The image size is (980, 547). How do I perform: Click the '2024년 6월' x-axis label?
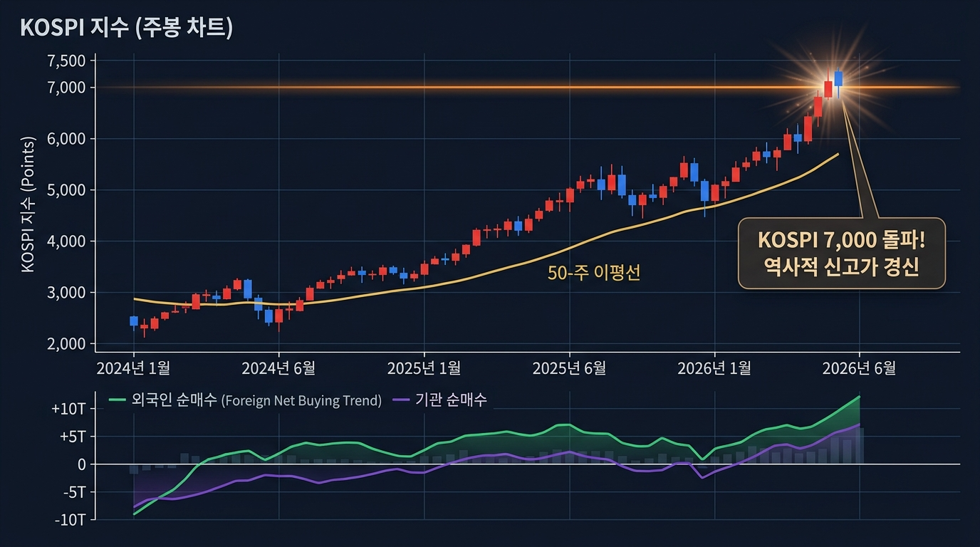278,368
